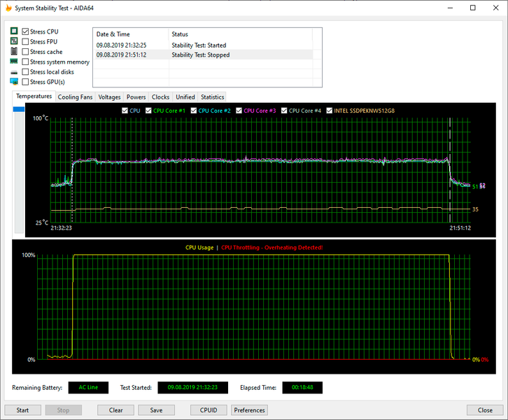Click the memory module icon beside Stress system memory
Image resolution: width=508 pixels, height=420 pixels.
pos(14,62)
